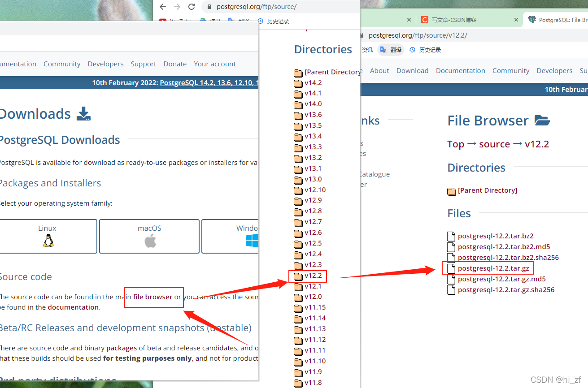Select the Linux penguin icon
Viewport: 588px width, 388px height.
[48, 241]
